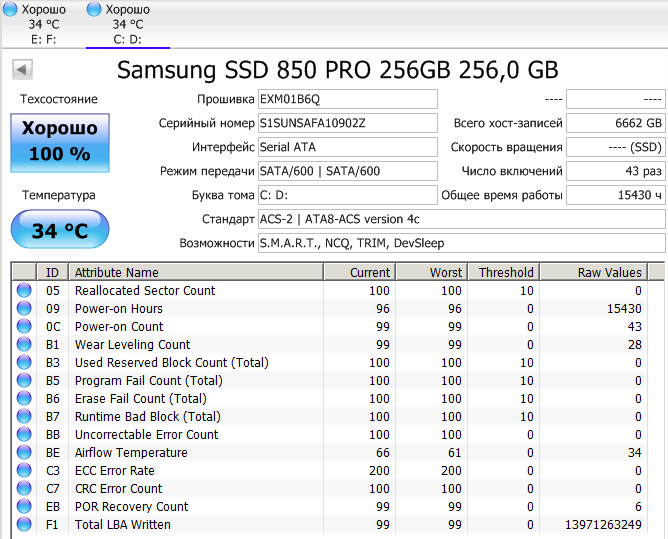
Task: Click the Хорошо 100 % health status button
Action: [60, 143]
